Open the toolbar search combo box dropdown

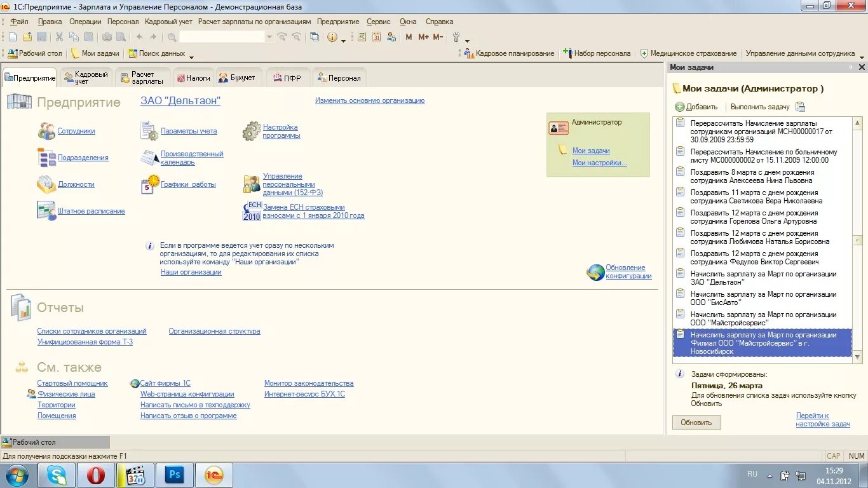tap(269, 36)
